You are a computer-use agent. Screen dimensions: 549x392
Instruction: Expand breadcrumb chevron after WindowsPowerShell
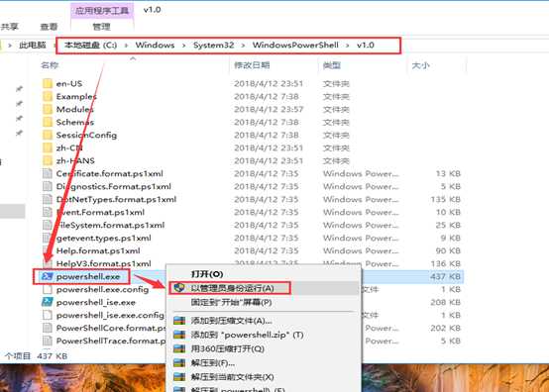click(x=347, y=46)
